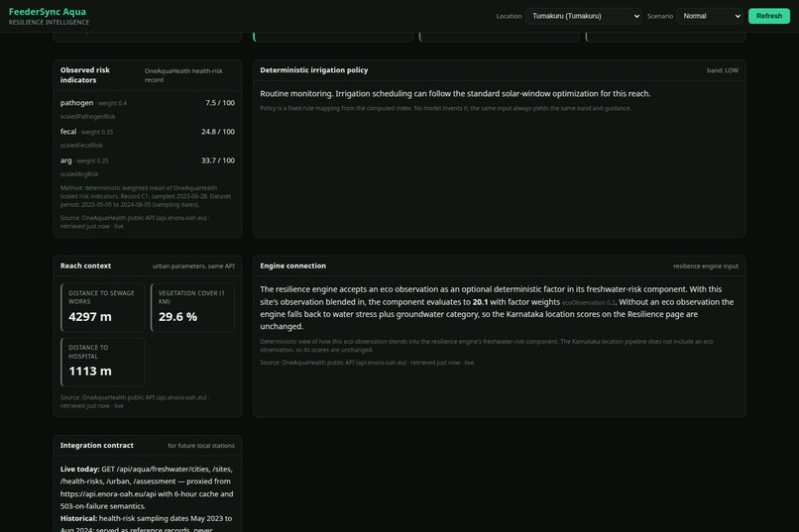Click the Live today: bold label
Screen dimensions: 799x532
coord(80,469)
